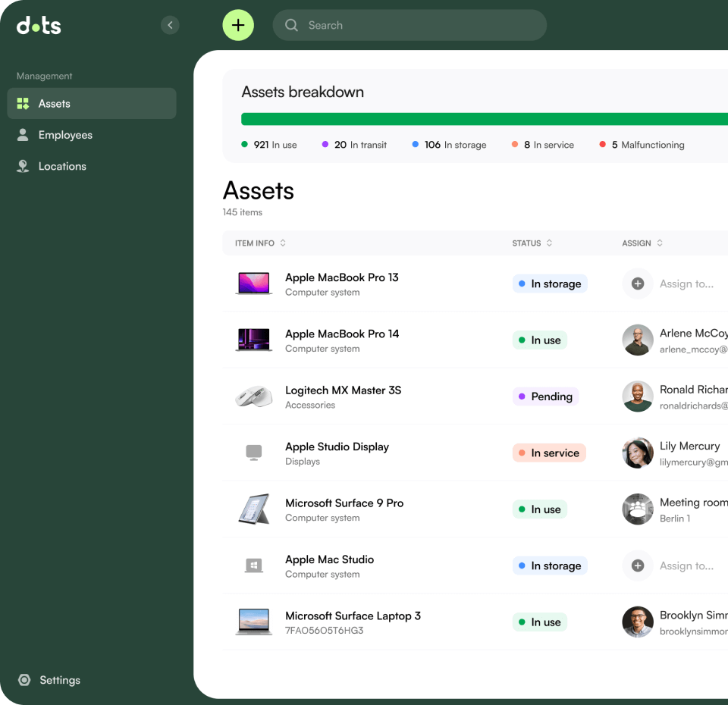Open Apple MacBook Pro 14 item
This screenshot has width=728, height=705.
tap(342, 334)
